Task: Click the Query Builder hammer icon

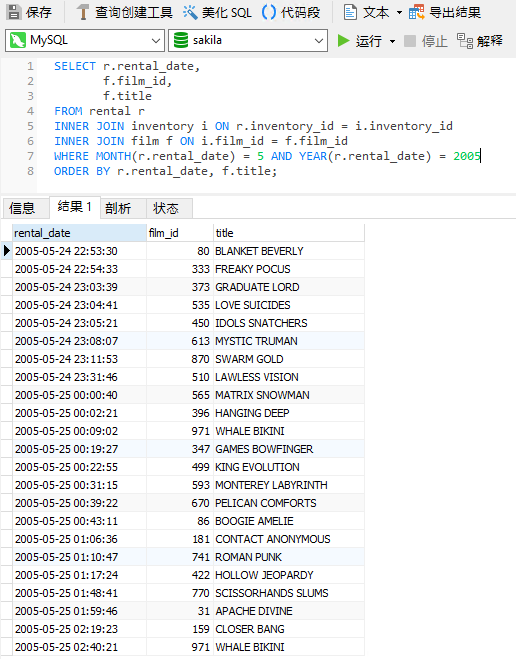Action: point(83,12)
